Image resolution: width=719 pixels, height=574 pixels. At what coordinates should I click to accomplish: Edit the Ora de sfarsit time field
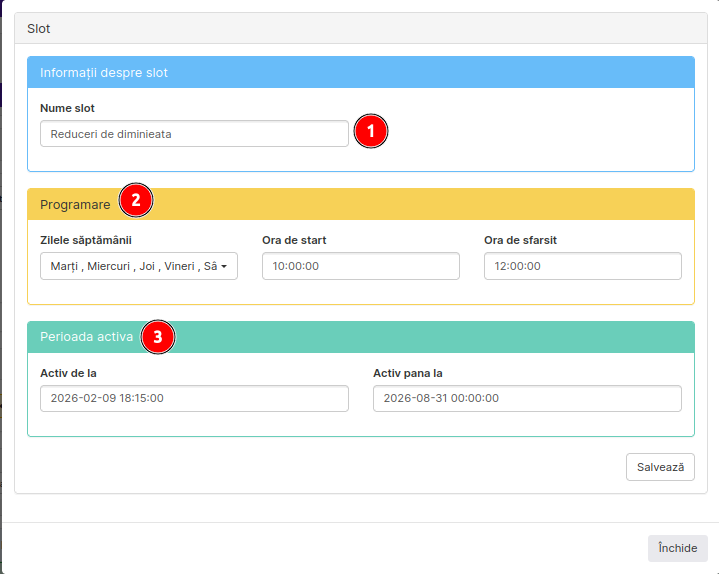pyautogui.click(x=582, y=266)
